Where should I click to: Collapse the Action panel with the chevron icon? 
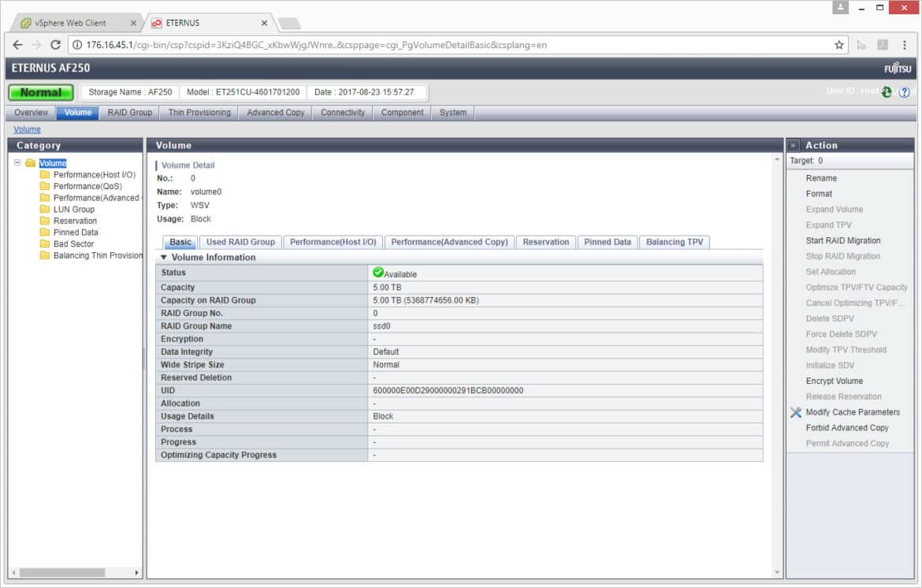tap(794, 145)
